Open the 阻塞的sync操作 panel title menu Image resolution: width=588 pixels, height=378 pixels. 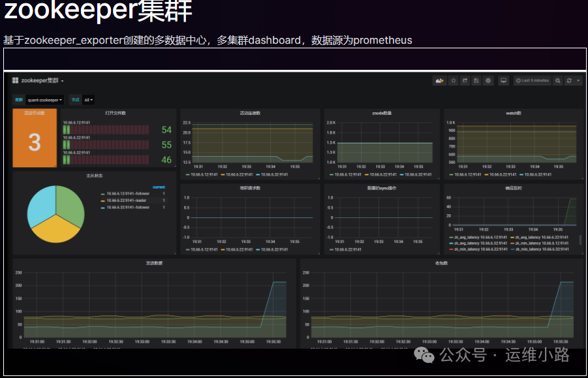382,188
